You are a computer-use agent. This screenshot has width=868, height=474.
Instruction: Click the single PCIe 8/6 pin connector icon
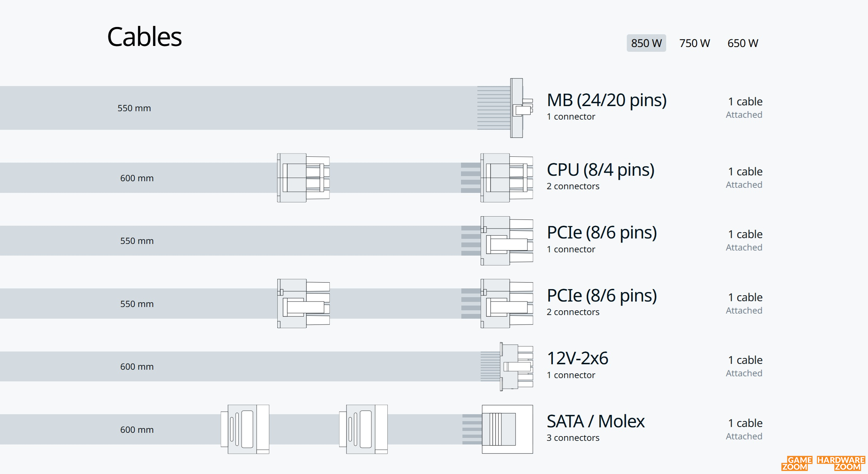point(507,241)
